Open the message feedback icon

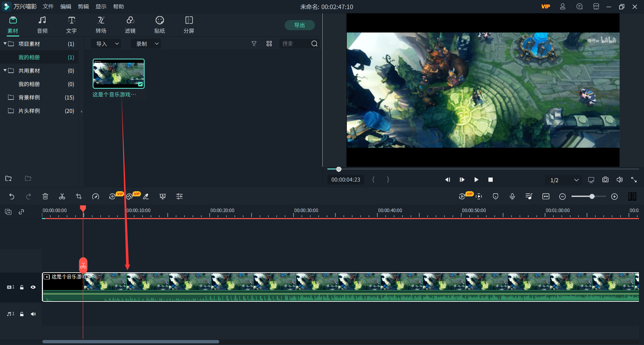coord(579,7)
